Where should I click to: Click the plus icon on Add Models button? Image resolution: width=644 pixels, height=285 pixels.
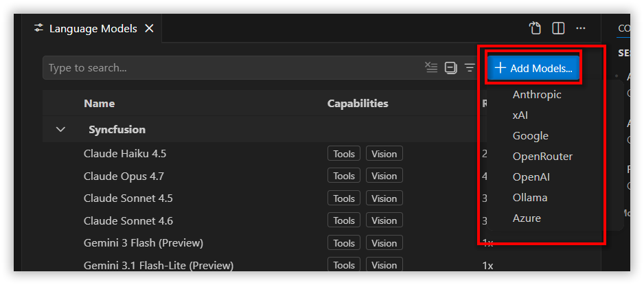(501, 68)
